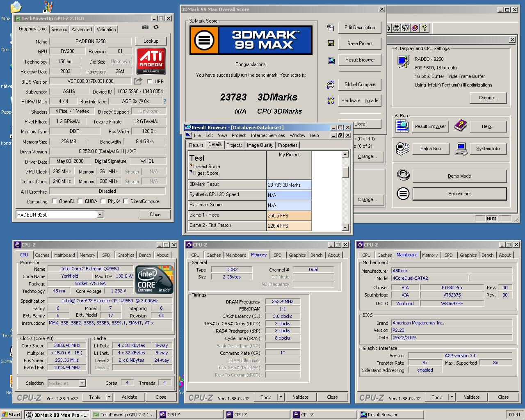
Task: Click the Global Compare globe icon
Action: point(331,84)
